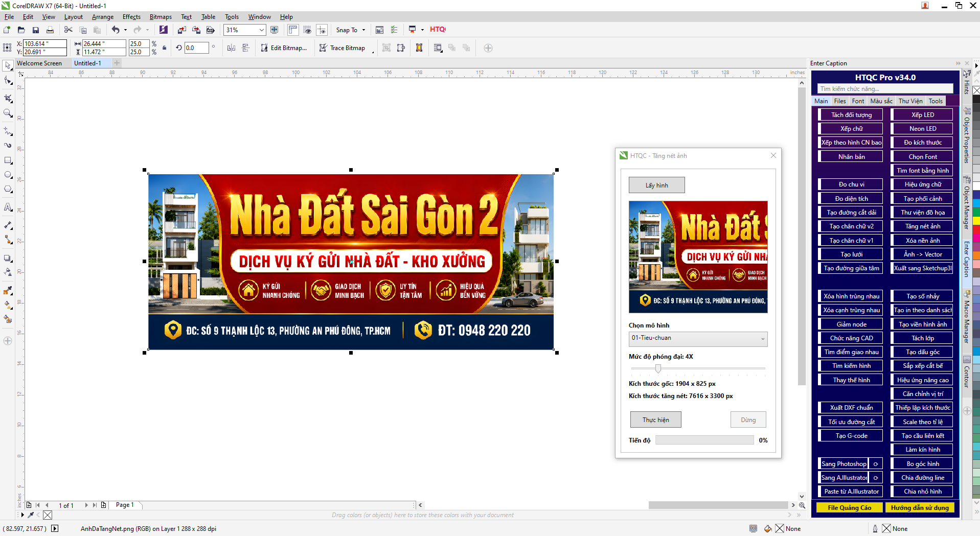Select the Artistic Media tool

[8, 146]
